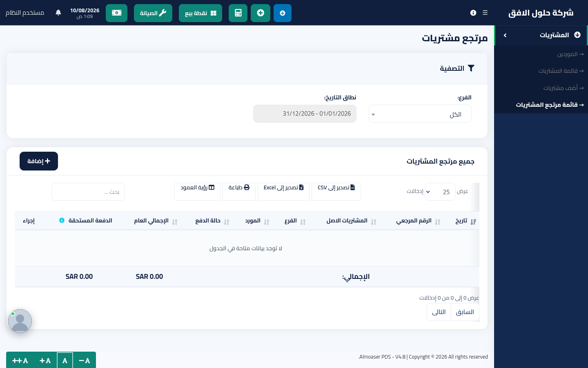588x368 pixels.
Task: Click the السابق pagination button
Action: [465, 312]
